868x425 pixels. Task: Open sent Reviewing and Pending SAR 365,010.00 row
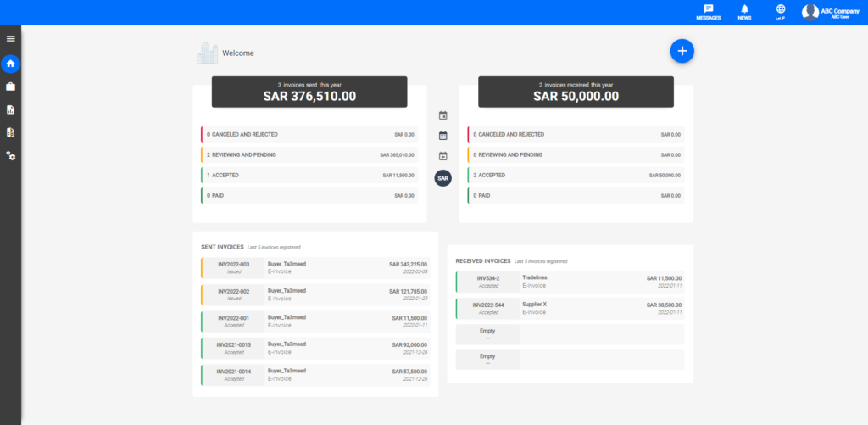point(309,155)
